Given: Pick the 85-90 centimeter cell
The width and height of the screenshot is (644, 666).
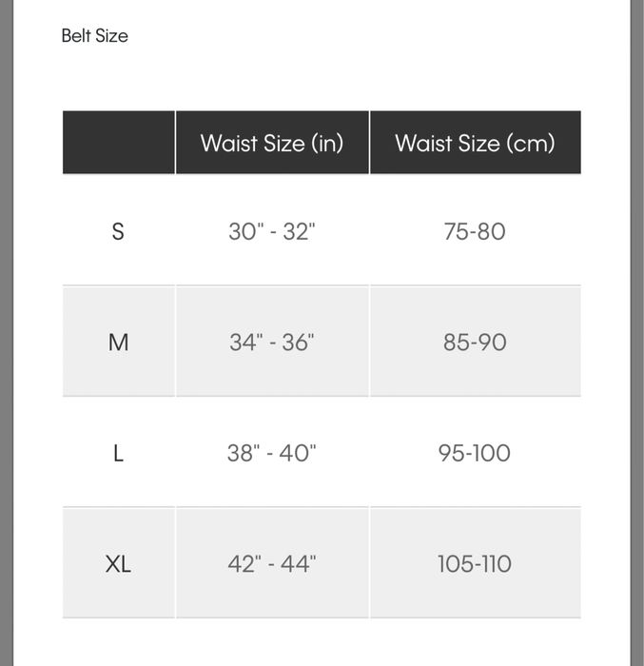Looking at the screenshot, I should tap(475, 343).
